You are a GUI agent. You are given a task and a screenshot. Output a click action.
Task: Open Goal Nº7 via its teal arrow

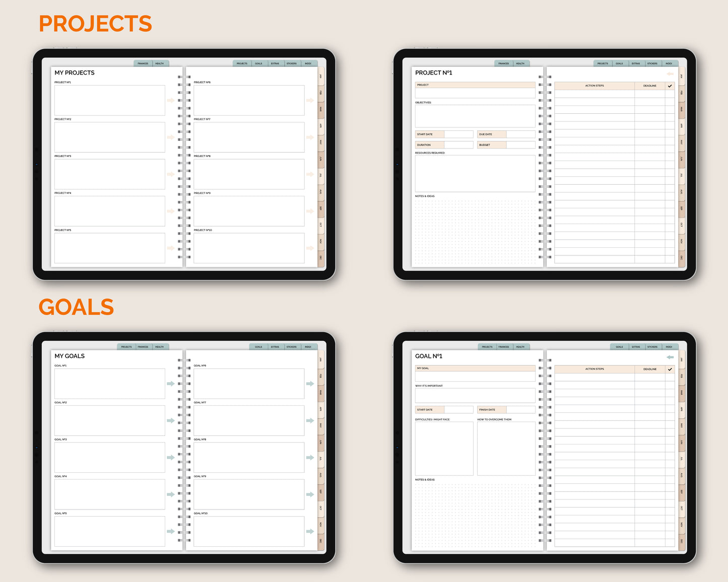pyautogui.click(x=310, y=420)
